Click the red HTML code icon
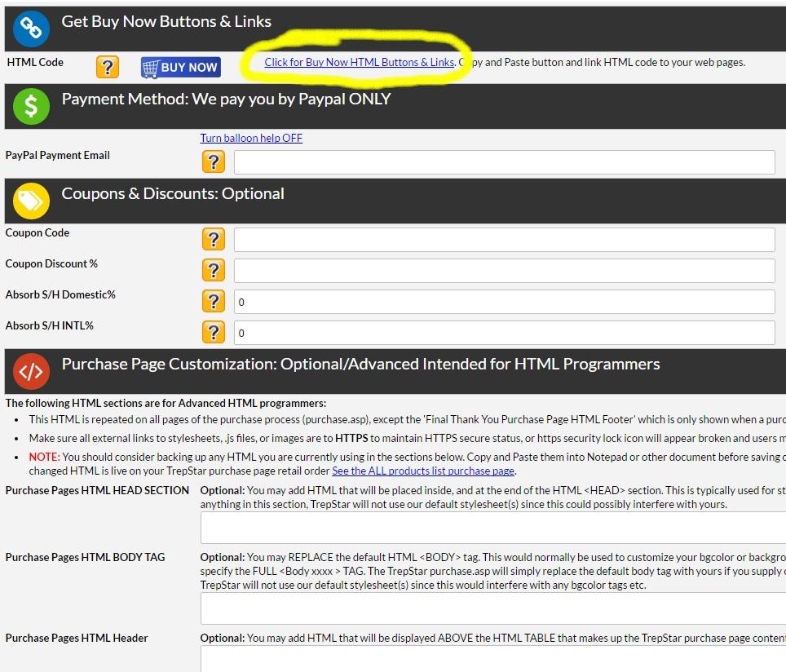786x672 pixels. point(31,372)
